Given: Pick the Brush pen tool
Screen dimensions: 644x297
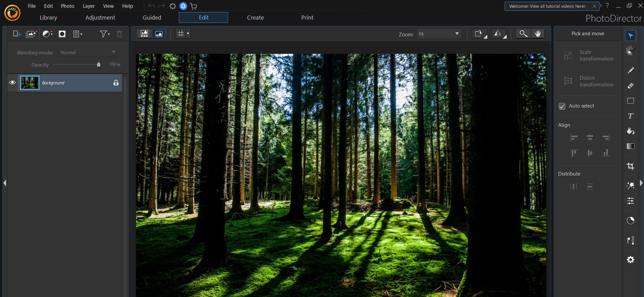Looking at the screenshot, I should [631, 70].
